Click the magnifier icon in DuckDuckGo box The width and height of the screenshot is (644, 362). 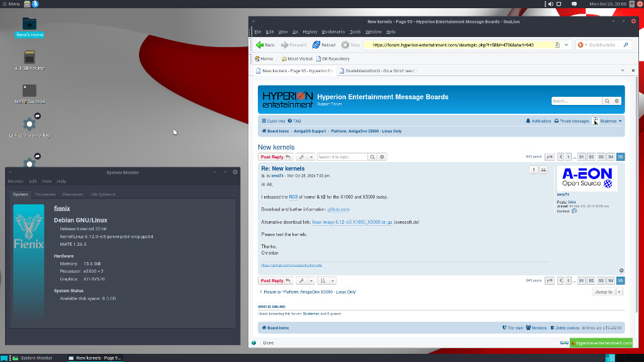[x=626, y=45]
